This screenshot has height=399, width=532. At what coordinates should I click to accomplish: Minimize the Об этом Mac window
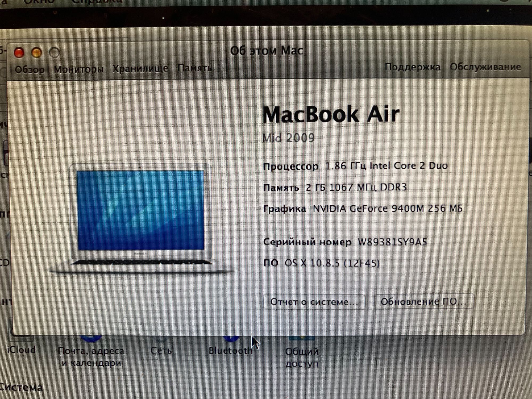pyautogui.click(x=37, y=53)
